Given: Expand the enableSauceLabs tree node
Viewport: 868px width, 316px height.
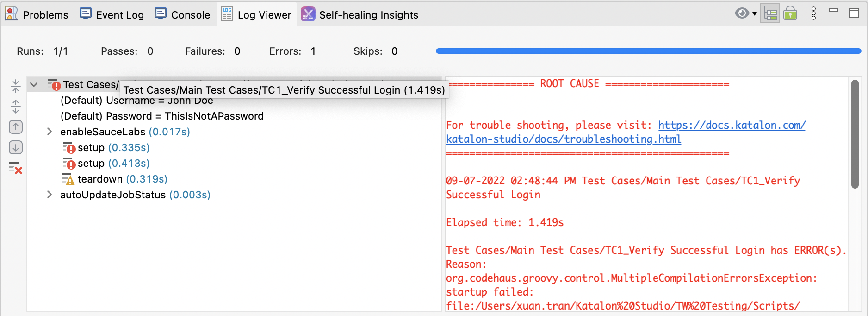Looking at the screenshot, I should (x=50, y=132).
